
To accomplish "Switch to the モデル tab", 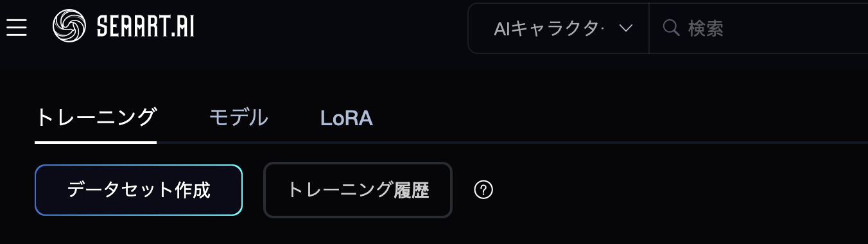I will [x=239, y=118].
